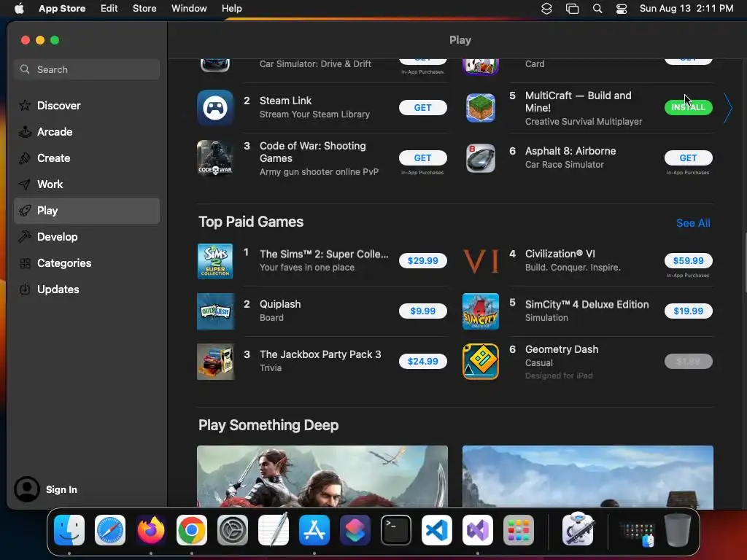The height and width of the screenshot is (560, 747).
Task: Buy SimCity 4 Deluxe for $19.99
Action: click(x=688, y=311)
